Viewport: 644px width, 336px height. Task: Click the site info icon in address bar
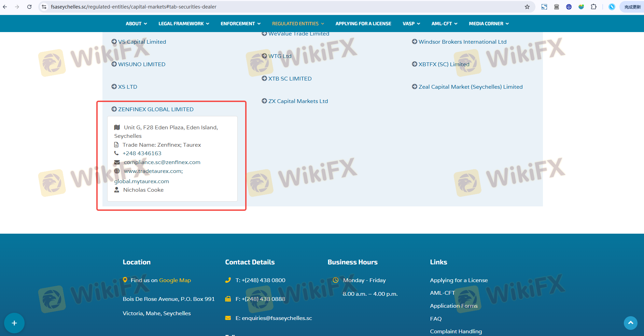pos(44,7)
